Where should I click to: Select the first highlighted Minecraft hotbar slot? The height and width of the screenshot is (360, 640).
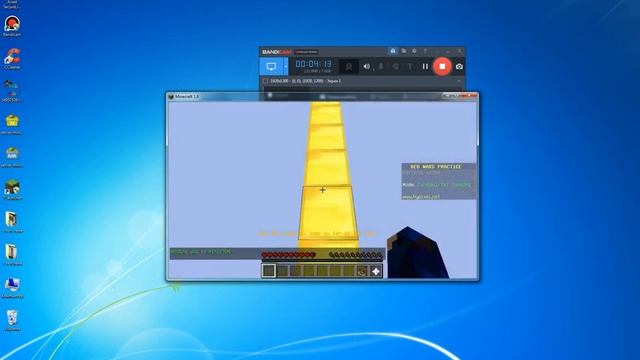[x=269, y=270]
